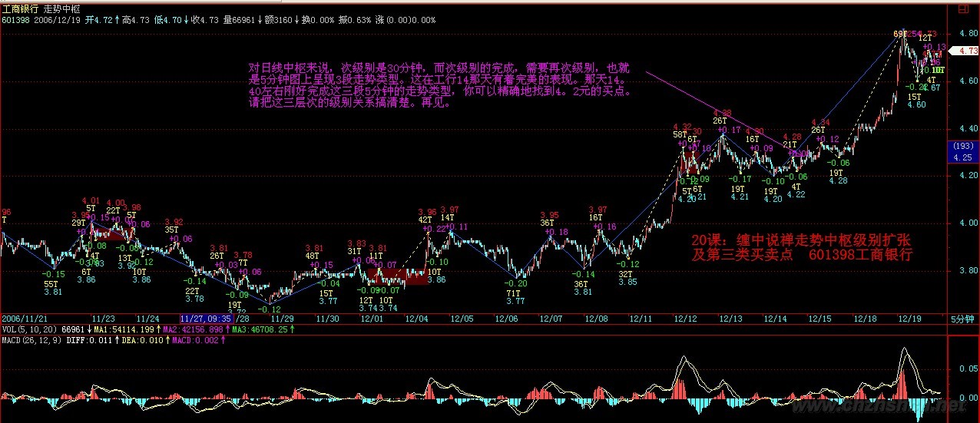Click the 工商银行 stock name title
The image size is (980, 423).
point(21,8)
